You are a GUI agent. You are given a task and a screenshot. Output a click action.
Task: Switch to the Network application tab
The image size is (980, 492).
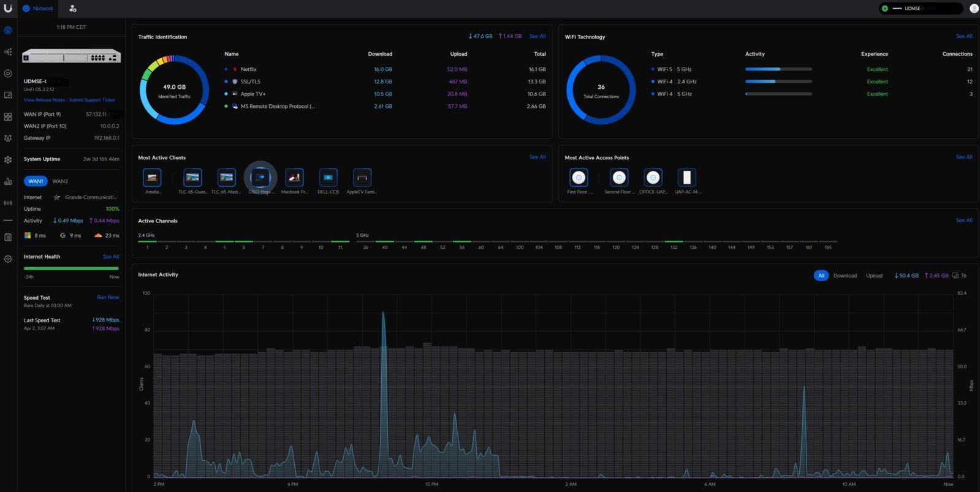[38, 9]
